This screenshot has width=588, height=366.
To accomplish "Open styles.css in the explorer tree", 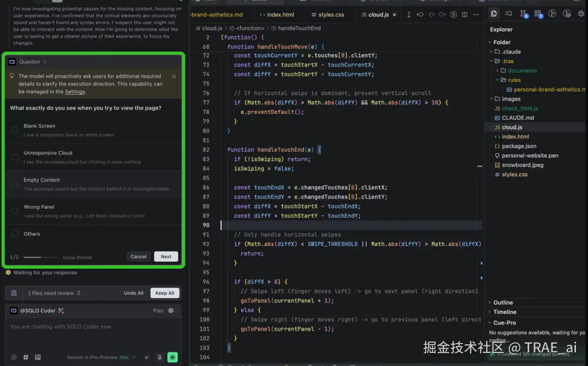I will [x=514, y=175].
